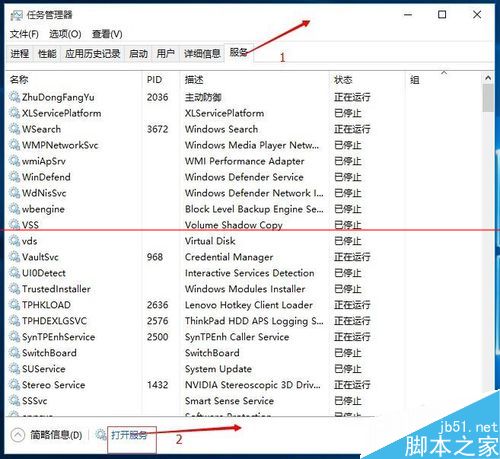Open the 选项(O) menu
The height and width of the screenshot is (459, 500).
65,34
